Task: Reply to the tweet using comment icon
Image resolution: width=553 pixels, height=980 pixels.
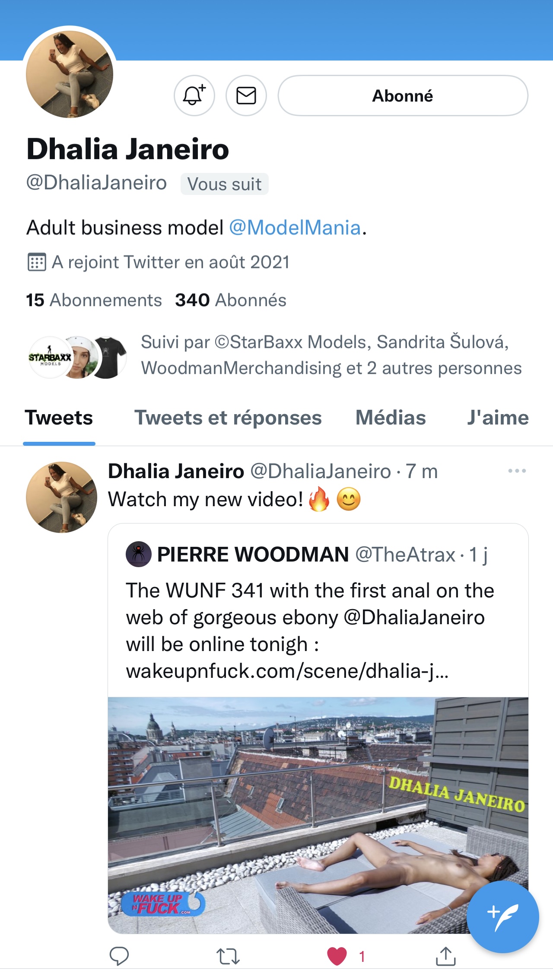Action: coord(119,956)
